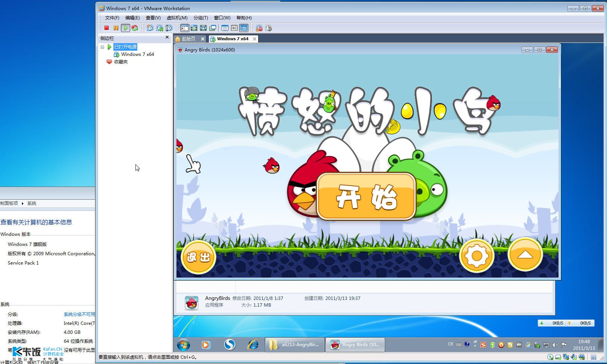The image size is (607, 364).
Task: Click the CH input language indicator
Action: (x=450, y=344)
